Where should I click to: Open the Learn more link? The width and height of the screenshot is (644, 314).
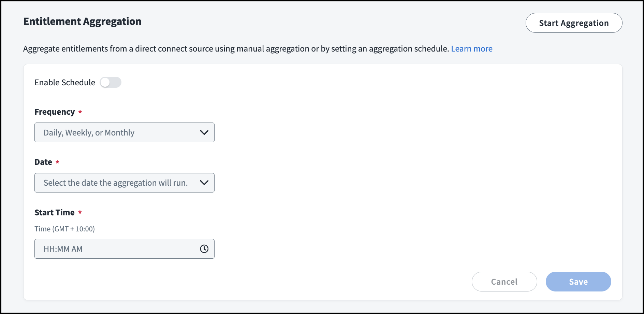click(x=471, y=49)
